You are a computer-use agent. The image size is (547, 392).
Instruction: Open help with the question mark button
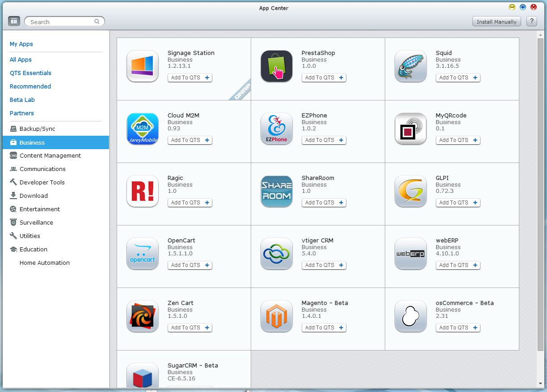pos(531,21)
